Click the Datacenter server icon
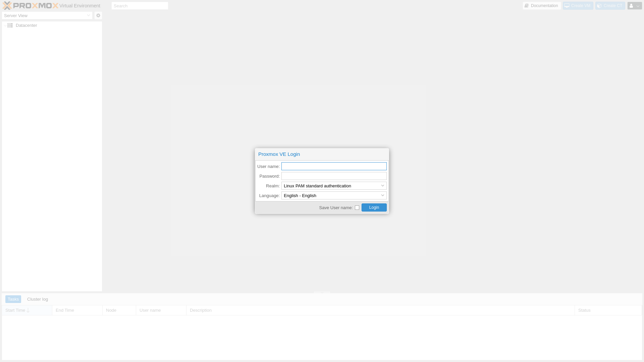 [x=10, y=25]
